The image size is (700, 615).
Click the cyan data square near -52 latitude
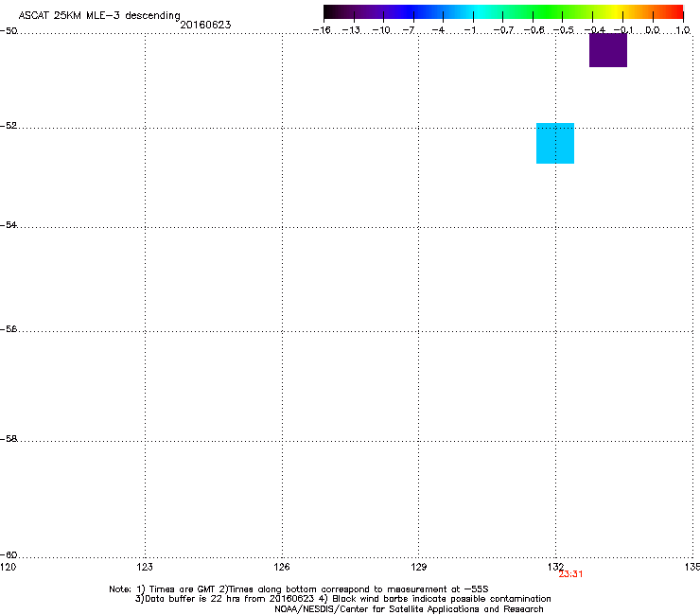[x=555, y=144]
